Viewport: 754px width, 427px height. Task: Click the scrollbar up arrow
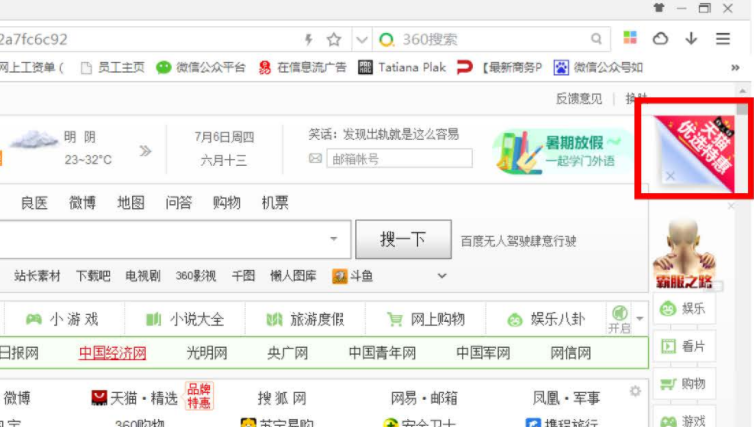tap(742, 90)
